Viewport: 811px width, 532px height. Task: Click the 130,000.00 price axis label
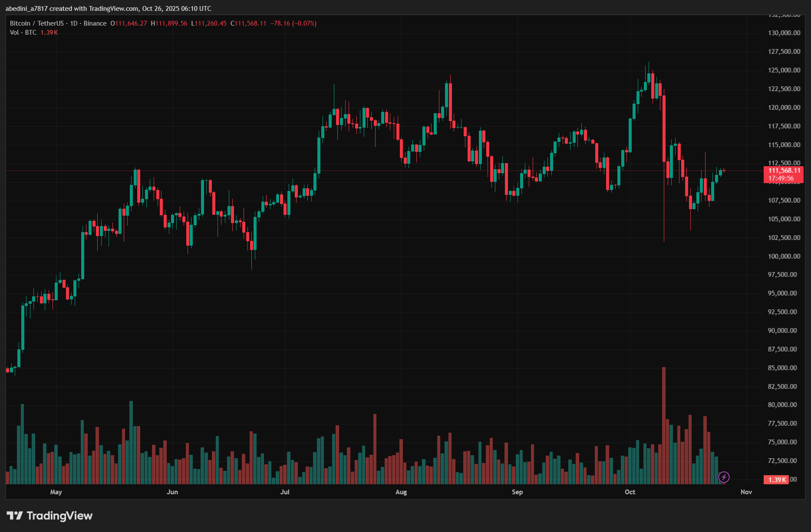point(784,33)
